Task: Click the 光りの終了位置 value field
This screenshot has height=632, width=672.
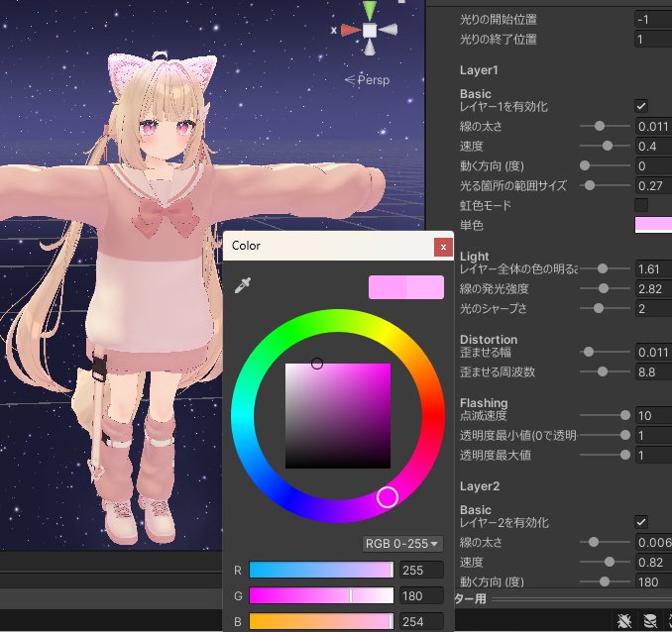Action: pyautogui.click(x=653, y=39)
